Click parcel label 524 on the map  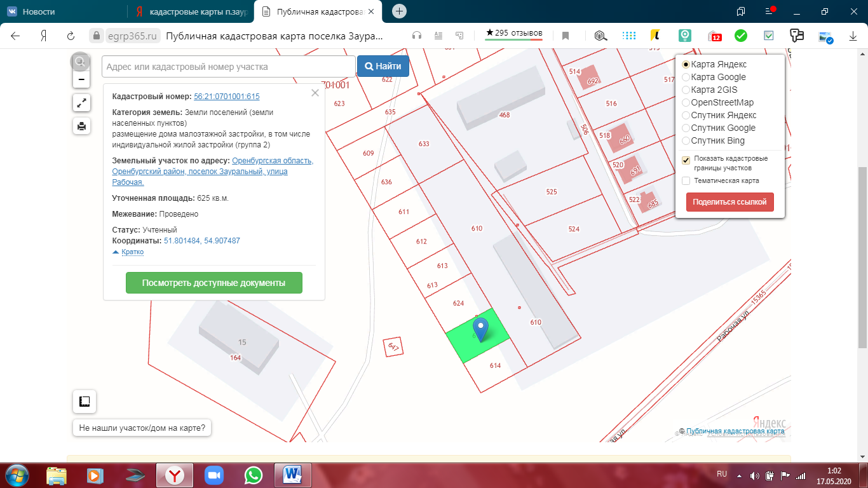click(574, 229)
